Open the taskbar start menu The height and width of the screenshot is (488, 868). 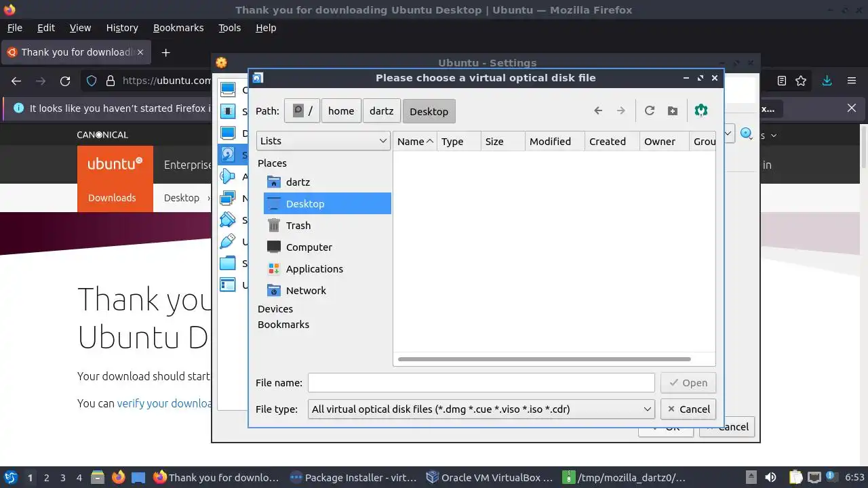[x=10, y=477]
